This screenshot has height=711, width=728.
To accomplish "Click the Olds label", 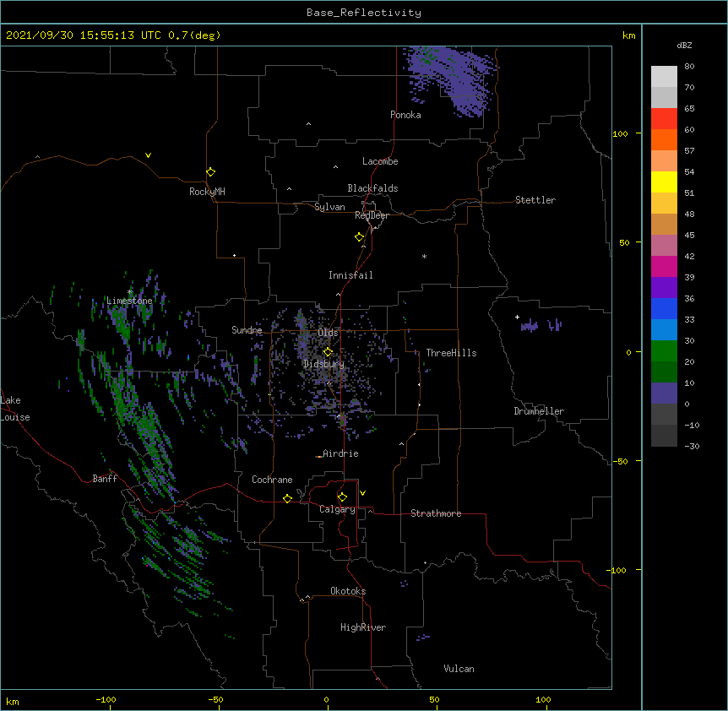I will coord(328,333).
